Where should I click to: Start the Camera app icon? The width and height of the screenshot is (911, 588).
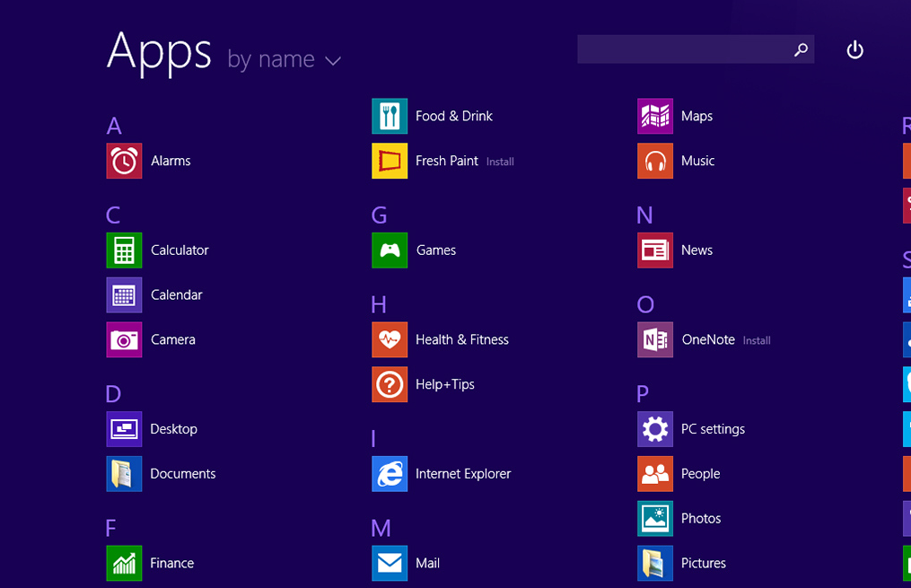124,340
